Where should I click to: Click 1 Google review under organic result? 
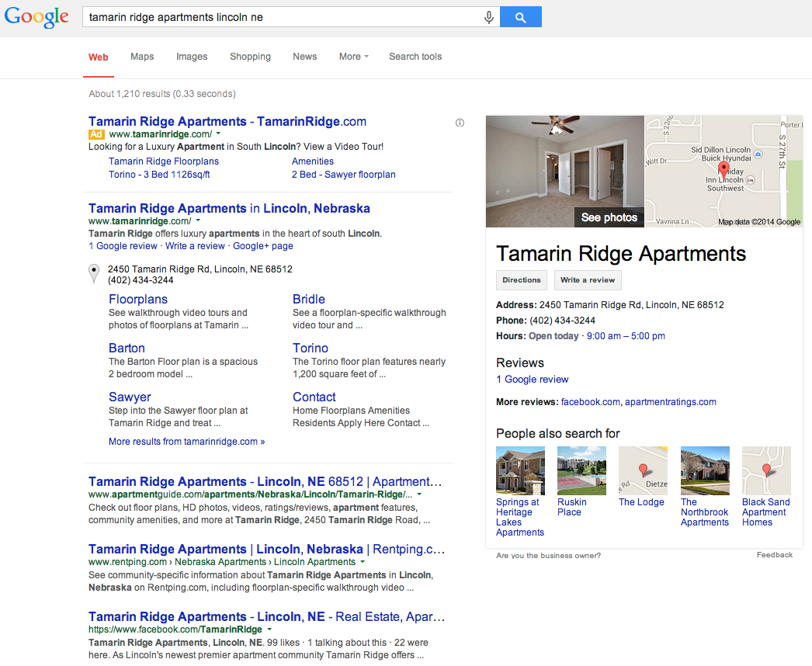pos(123,246)
